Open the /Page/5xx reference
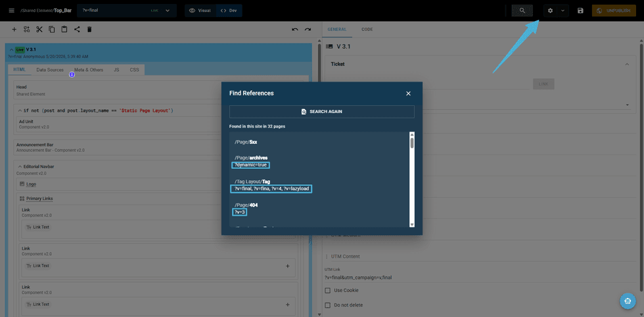 246,142
